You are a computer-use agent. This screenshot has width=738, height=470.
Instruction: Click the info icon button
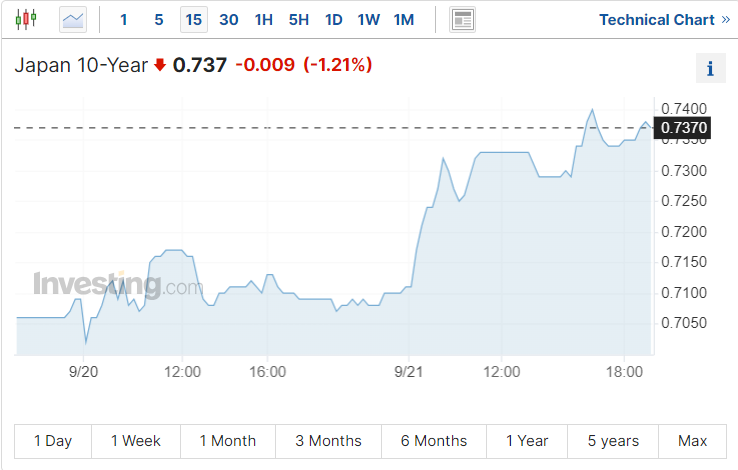pyautogui.click(x=710, y=69)
